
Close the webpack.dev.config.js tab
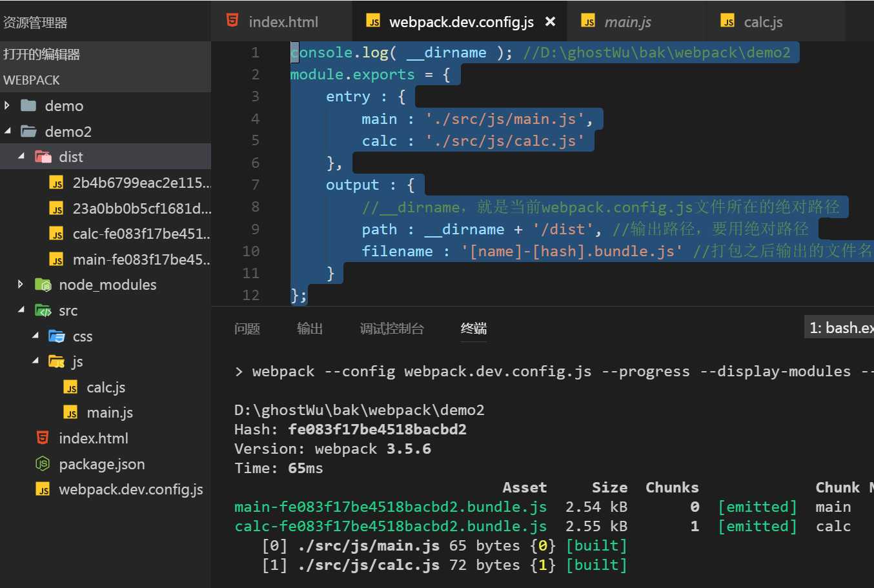(550, 21)
